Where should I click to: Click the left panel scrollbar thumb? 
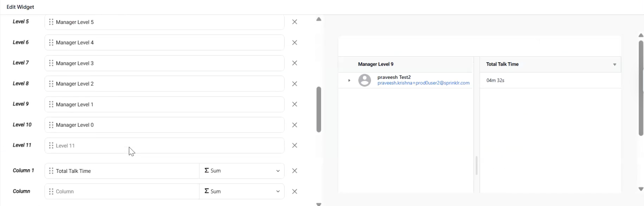[319, 109]
